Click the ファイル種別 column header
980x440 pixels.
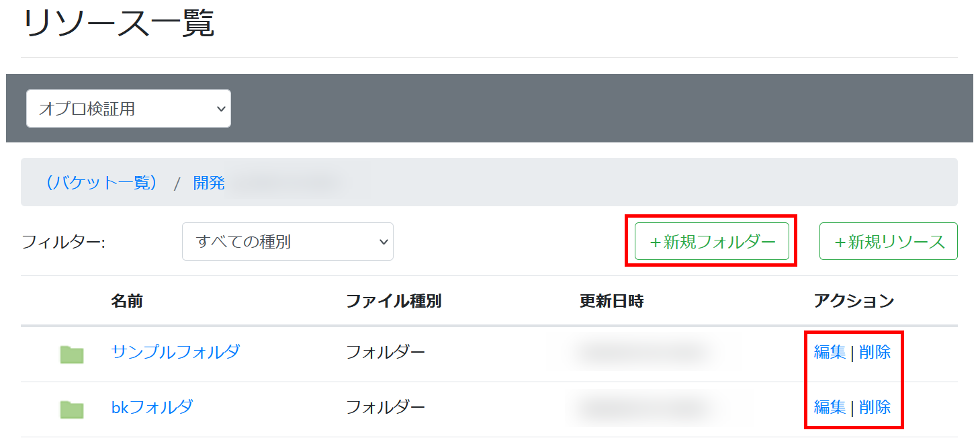(x=393, y=302)
